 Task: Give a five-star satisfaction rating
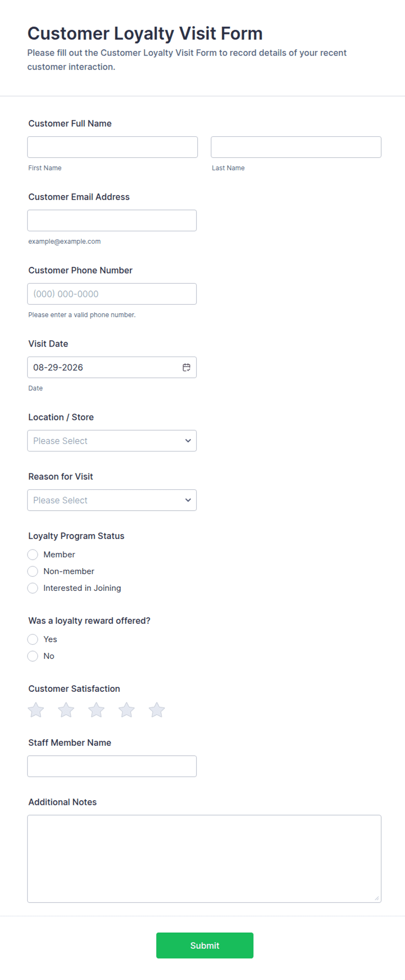pos(157,710)
